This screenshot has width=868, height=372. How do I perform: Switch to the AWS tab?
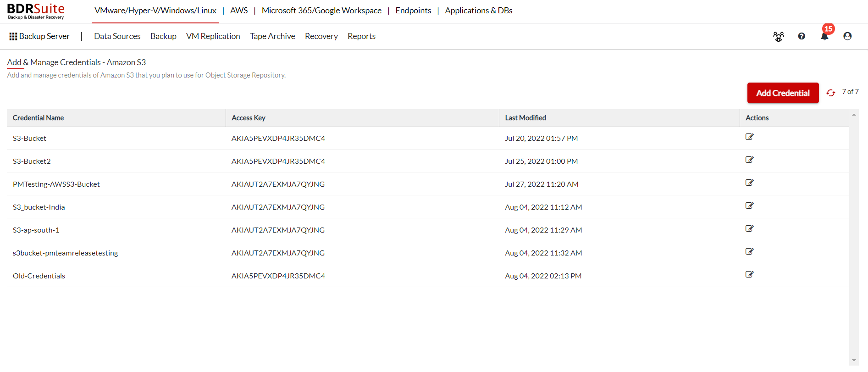pyautogui.click(x=239, y=11)
